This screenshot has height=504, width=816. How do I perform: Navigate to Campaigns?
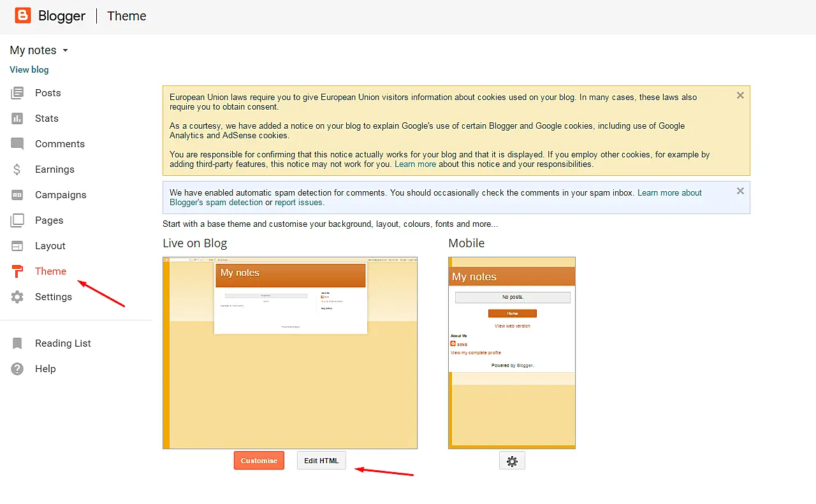click(61, 195)
